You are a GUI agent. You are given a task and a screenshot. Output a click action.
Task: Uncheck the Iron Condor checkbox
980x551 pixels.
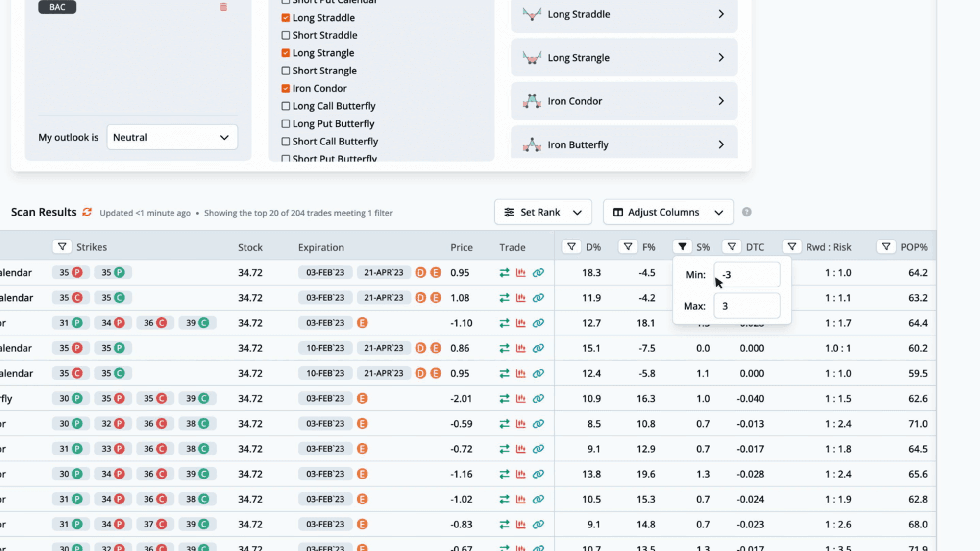pyautogui.click(x=286, y=88)
